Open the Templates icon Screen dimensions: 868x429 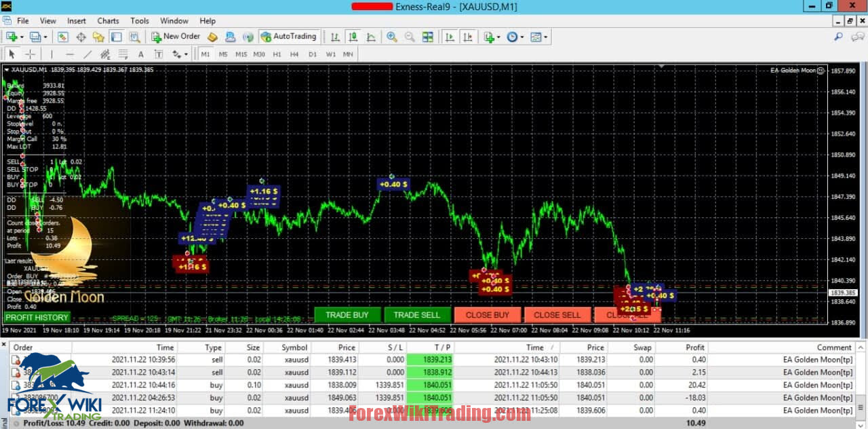click(x=536, y=37)
